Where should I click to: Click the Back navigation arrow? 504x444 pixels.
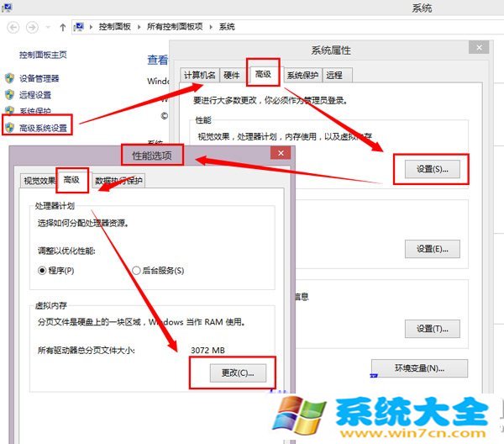pyautogui.click(x=13, y=28)
